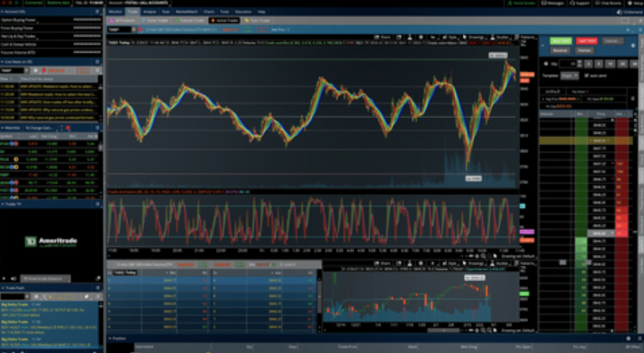
Task: Click the zoom magnifier below the chart
Action: (x=483, y=256)
